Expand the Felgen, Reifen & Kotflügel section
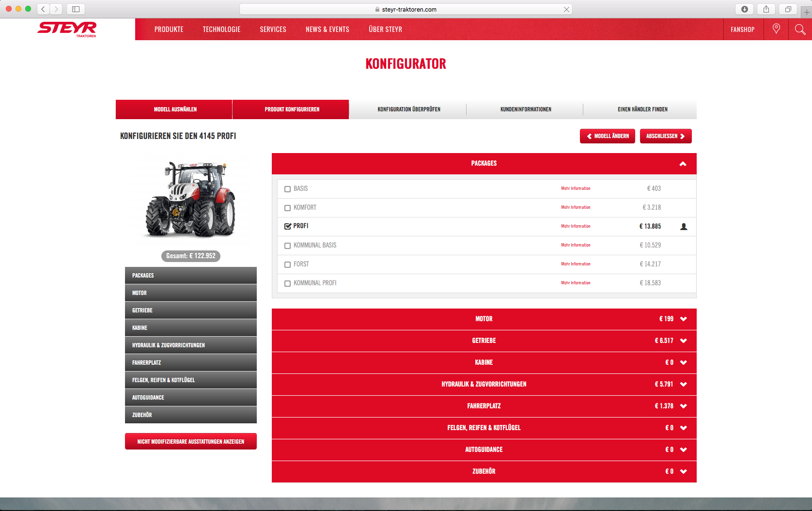Screen dimensions: 812x511 484,428
